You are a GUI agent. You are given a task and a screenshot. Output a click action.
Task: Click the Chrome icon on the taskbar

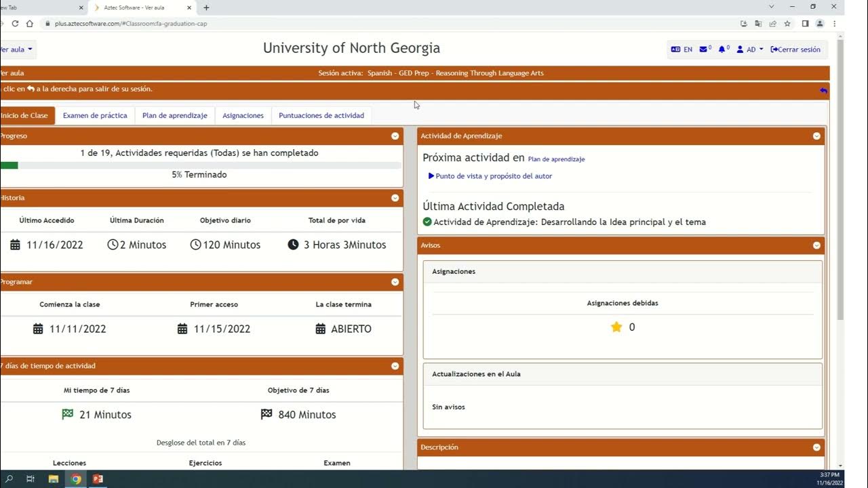[x=76, y=479]
